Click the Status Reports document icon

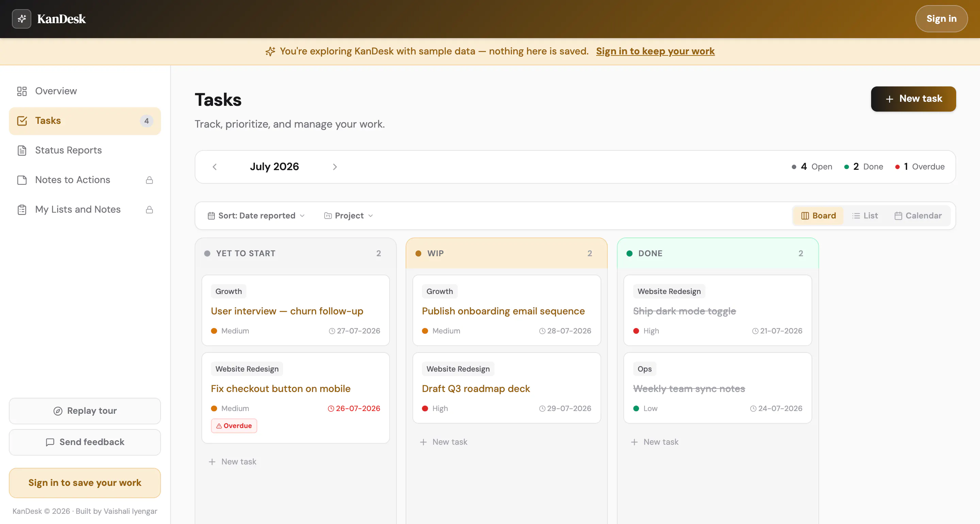click(22, 150)
